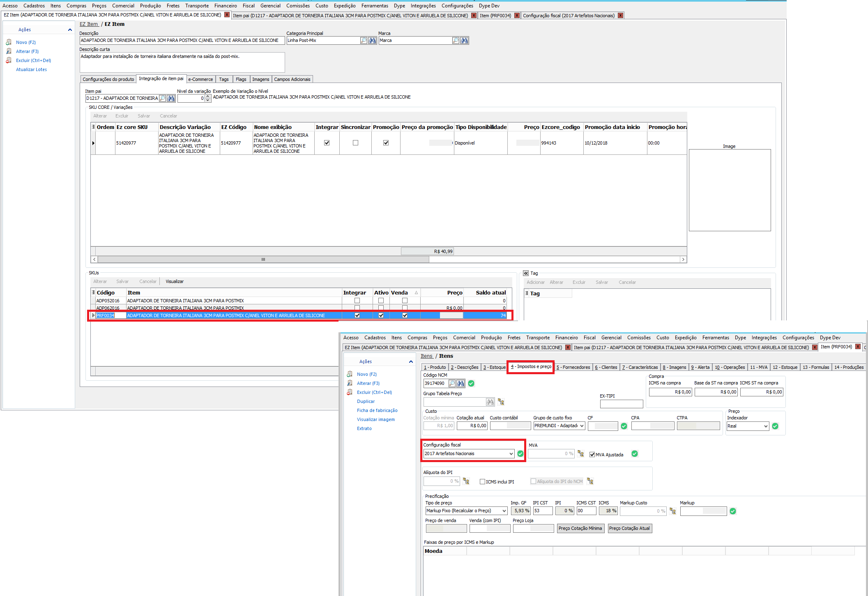Click Alterar (F3) in the Itens window Ações panel
This screenshot has height=596, width=868.
(368, 383)
